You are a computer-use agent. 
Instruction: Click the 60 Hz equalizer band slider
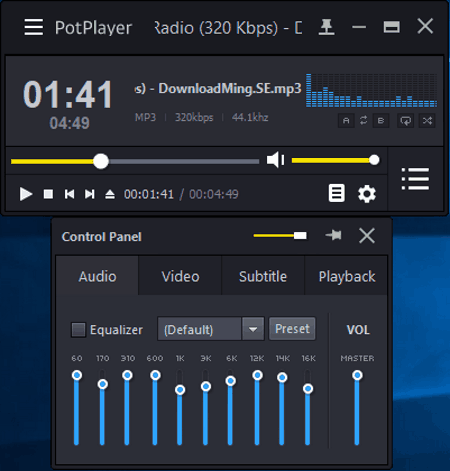coord(77,407)
